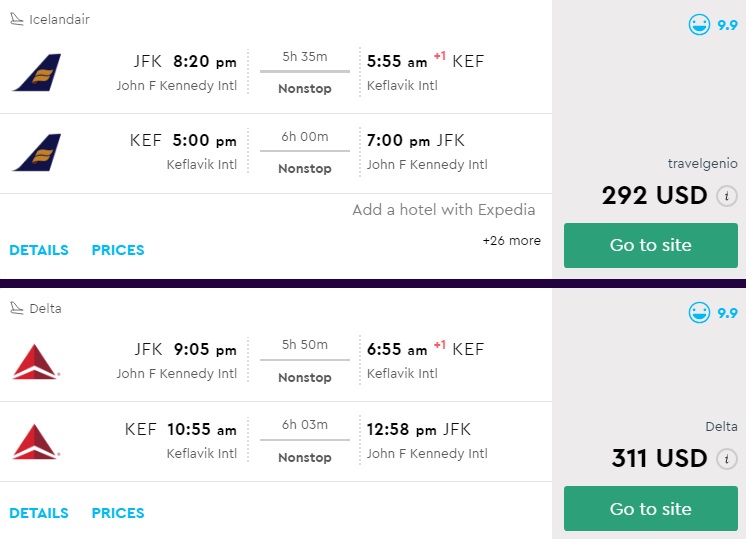The height and width of the screenshot is (539, 746).
Task: Click the Delta logo on outbound flight
Action: click(x=37, y=361)
